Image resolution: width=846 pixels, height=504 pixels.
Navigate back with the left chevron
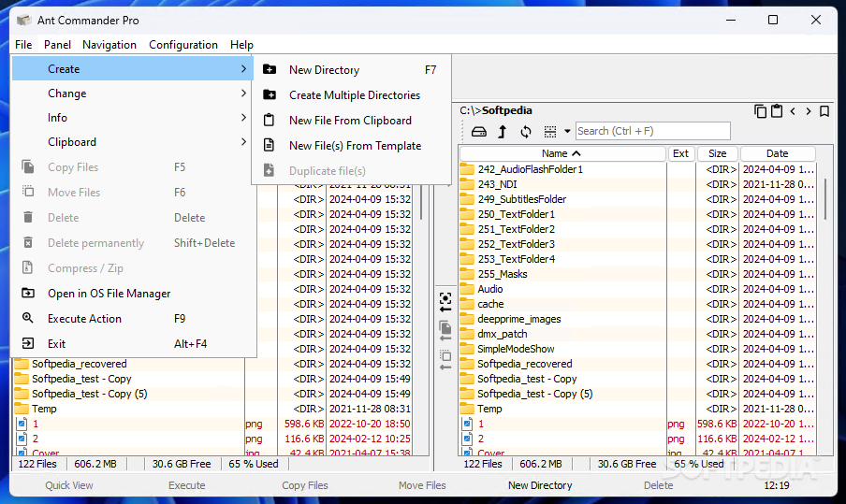click(x=793, y=111)
